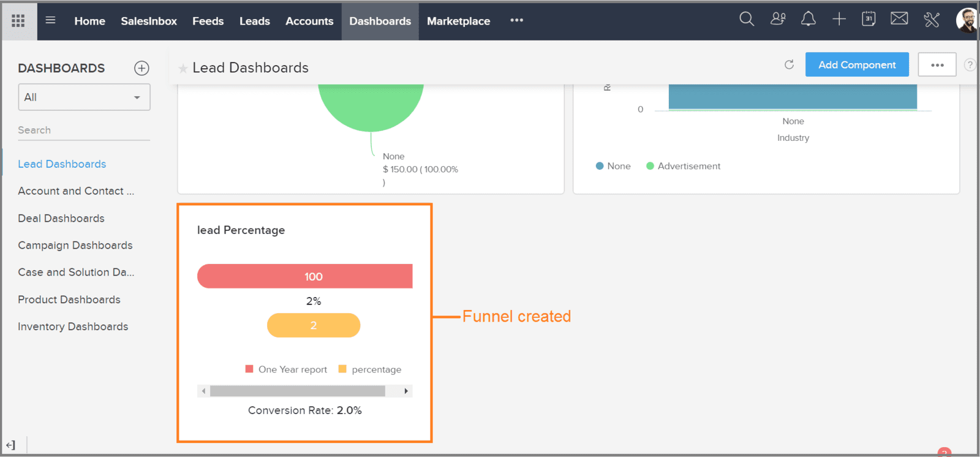Open the help question mark icon

(x=970, y=64)
